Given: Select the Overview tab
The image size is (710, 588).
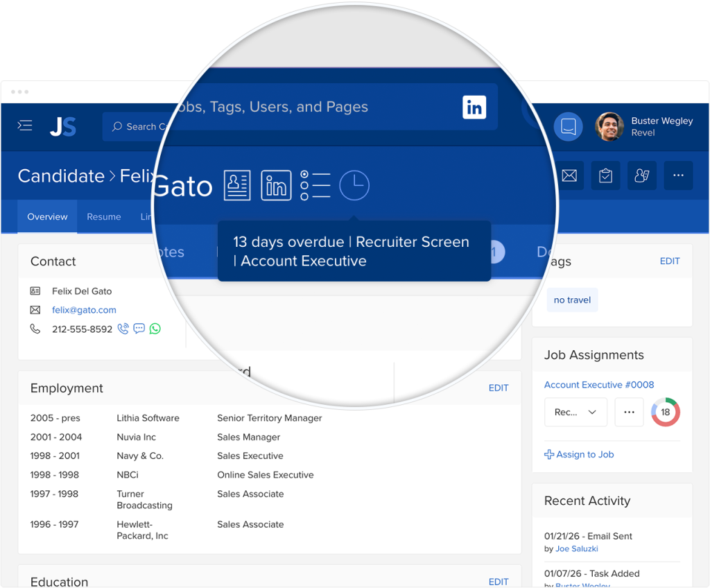Looking at the screenshot, I should point(46,216).
